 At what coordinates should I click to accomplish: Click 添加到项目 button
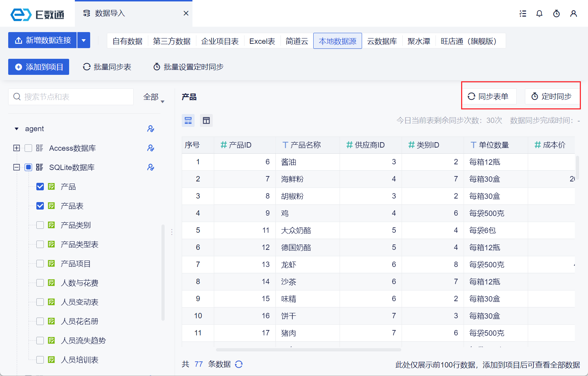(x=39, y=67)
